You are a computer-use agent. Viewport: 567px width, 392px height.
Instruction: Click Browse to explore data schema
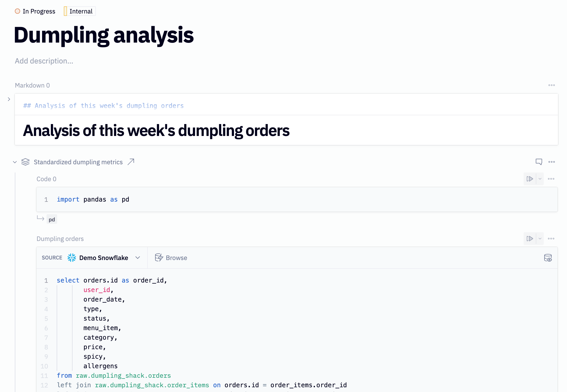pos(171,258)
